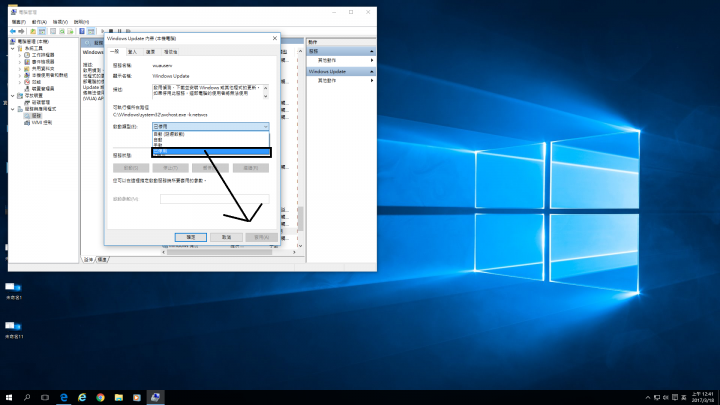Click the Back arrow in Computer Management toolbar
The height and width of the screenshot is (405, 720).
13,31
